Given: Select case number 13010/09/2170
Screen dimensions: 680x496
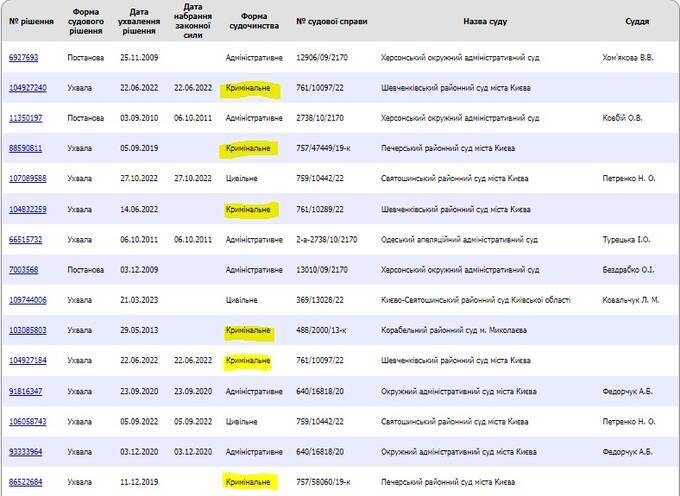Looking at the screenshot, I should (x=322, y=270).
